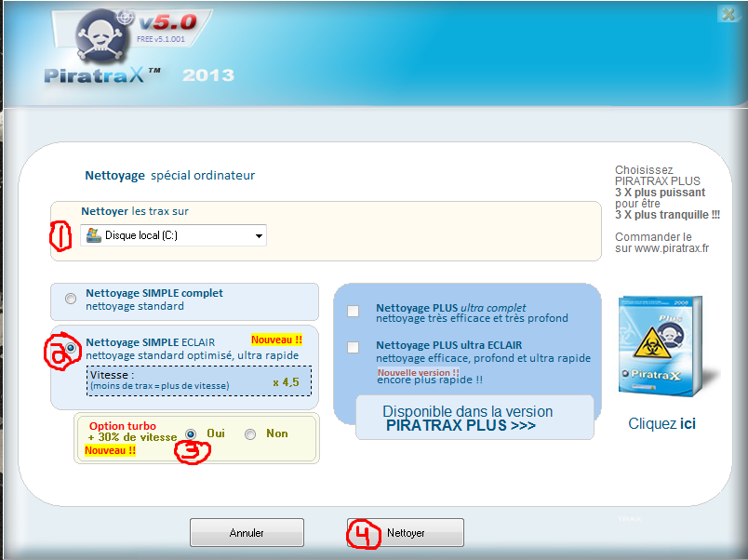Select Nettoyage SIMPLE complet radio button
748x560 pixels.
coord(71,299)
